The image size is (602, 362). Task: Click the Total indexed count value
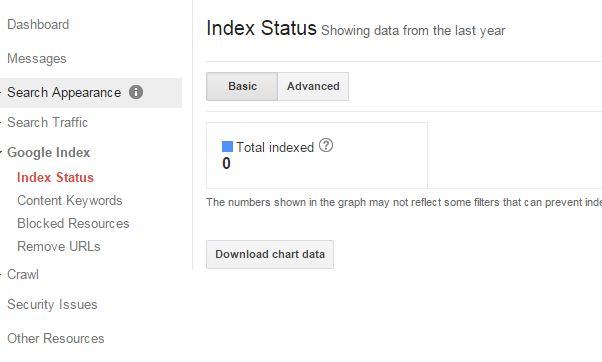227,164
